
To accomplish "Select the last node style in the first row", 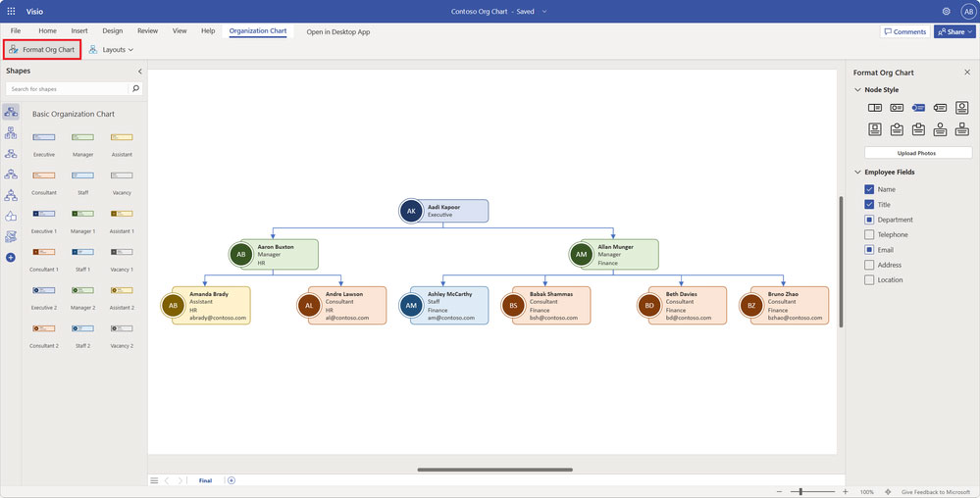I will coord(962,108).
